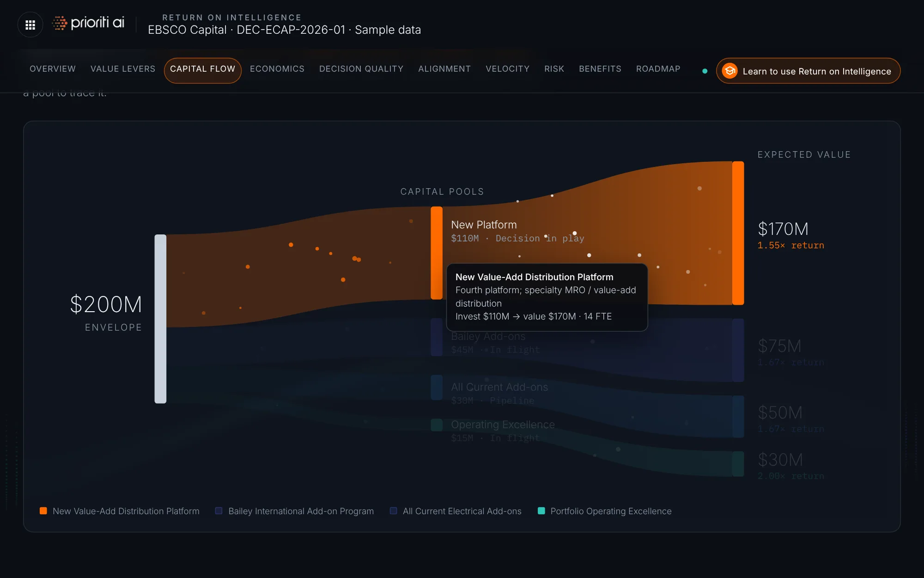The height and width of the screenshot is (578, 924).
Task: Switch to the Overview tab
Action: click(53, 69)
